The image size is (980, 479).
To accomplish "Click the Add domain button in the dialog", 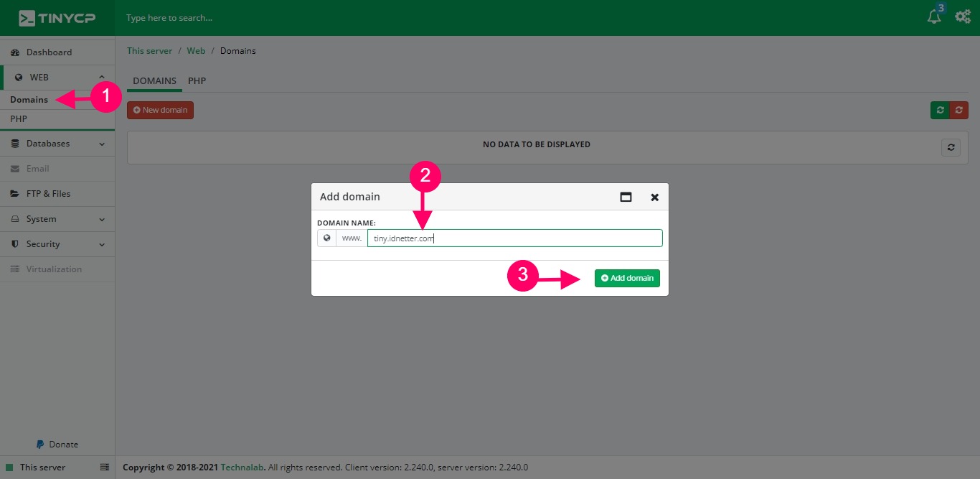I will pos(626,278).
